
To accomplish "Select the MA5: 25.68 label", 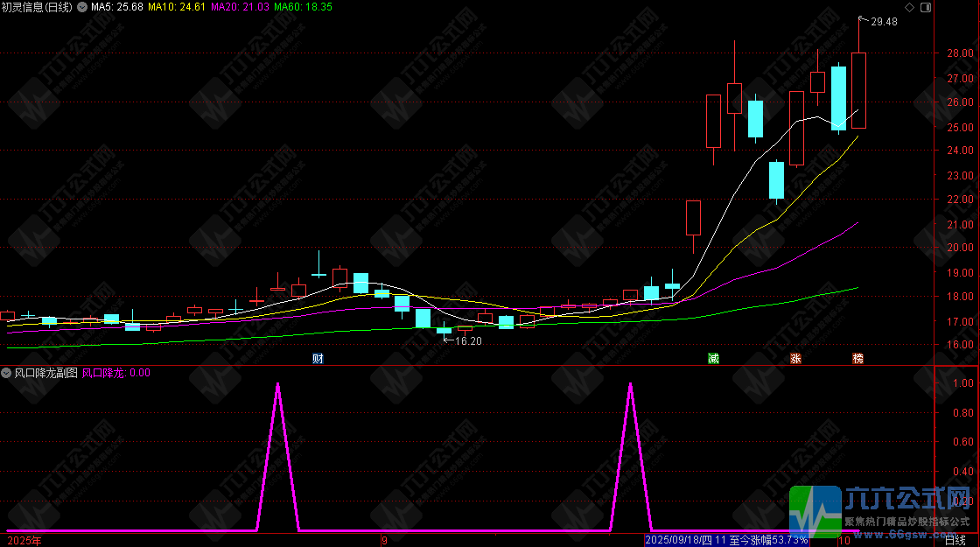I will pyautogui.click(x=117, y=8).
